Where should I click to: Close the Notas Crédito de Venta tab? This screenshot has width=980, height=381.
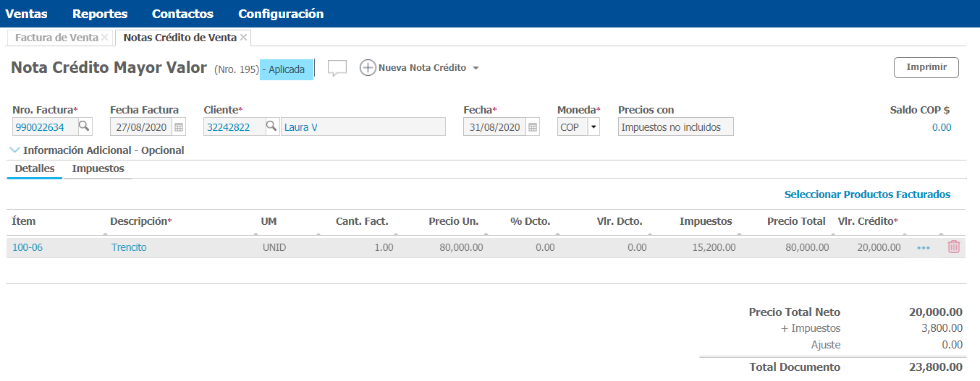click(x=244, y=37)
